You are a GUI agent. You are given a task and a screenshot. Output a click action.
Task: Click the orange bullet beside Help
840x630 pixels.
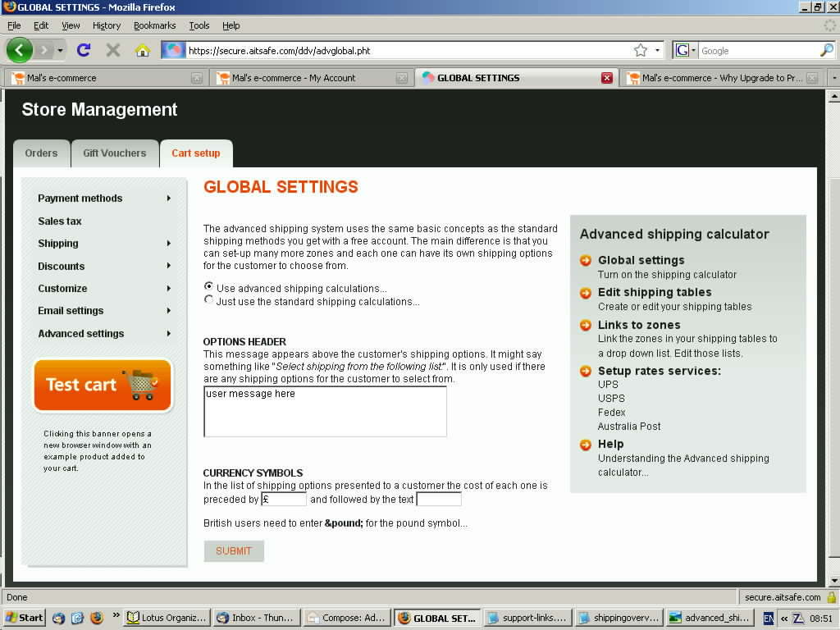(x=586, y=445)
